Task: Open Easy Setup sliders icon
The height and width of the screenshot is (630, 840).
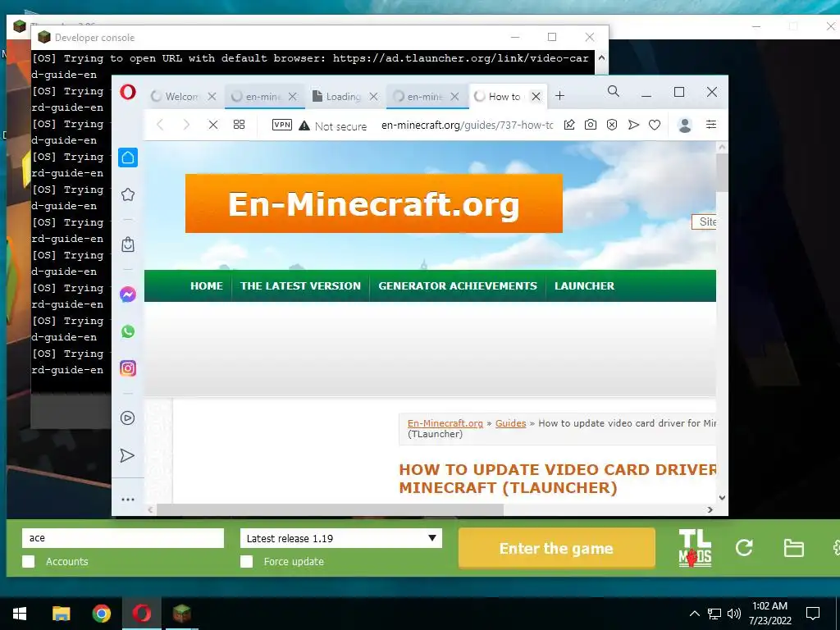Action: coord(711,125)
